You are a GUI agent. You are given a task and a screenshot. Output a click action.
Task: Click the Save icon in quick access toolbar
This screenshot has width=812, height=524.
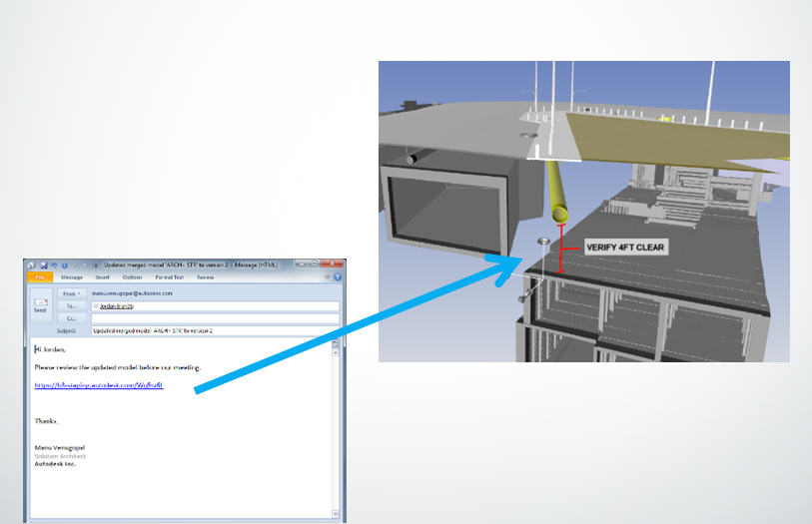pyautogui.click(x=43, y=265)
